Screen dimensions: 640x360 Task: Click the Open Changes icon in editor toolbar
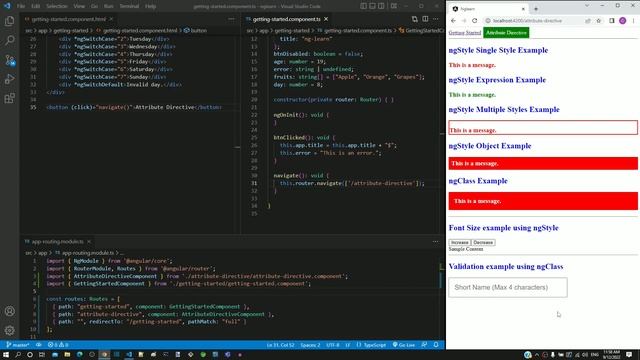(415, 19)
